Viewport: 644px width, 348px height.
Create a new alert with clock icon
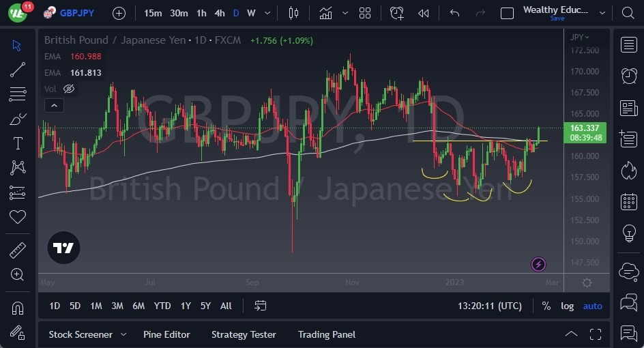pos(397,13)
